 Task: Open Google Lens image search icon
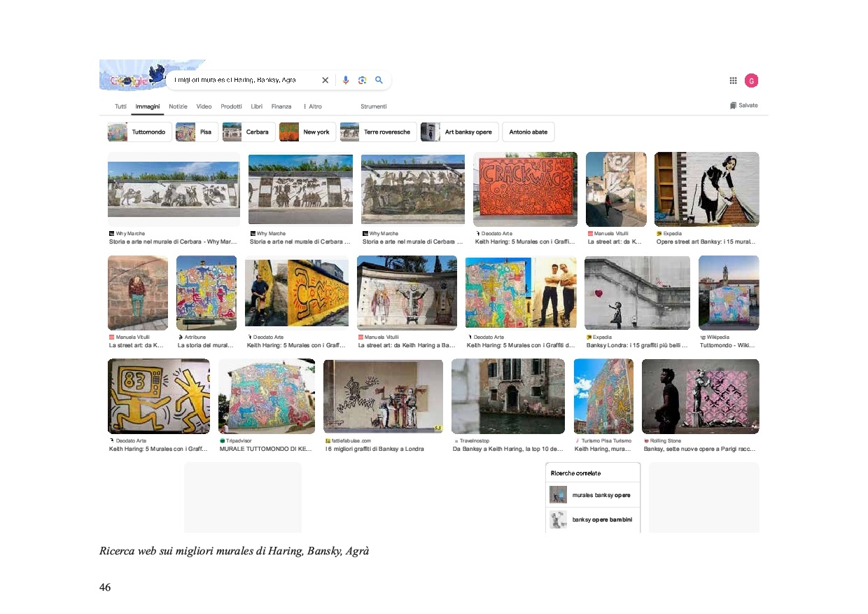click(362, 81)
